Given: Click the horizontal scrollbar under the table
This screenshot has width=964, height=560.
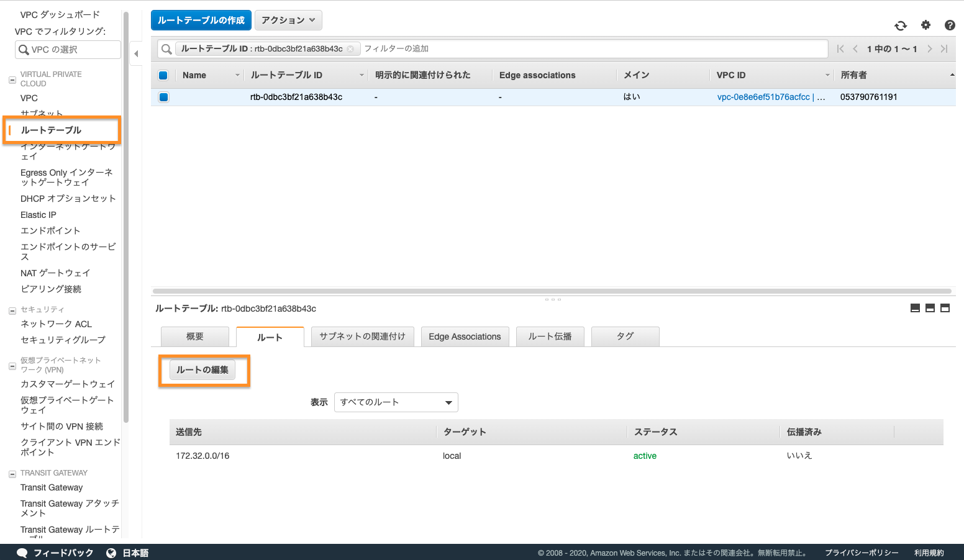Looking at the screenshot, I should [552, 291].
